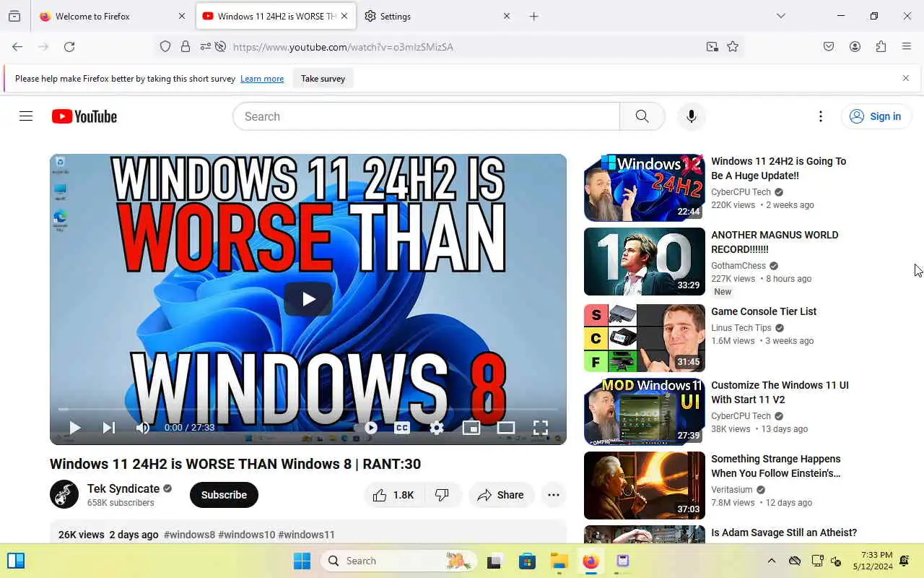View site information padlock
This screenshot has width=924, height=578.
click(186, 47)
